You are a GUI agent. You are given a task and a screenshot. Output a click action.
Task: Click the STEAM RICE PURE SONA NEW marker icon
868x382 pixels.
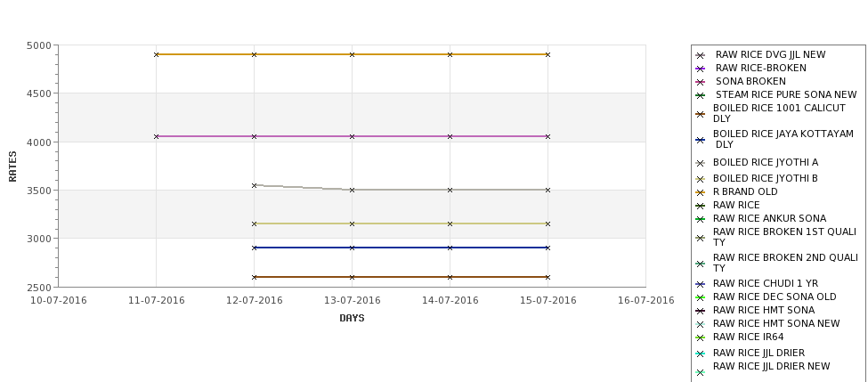pyautogui.click(x=701, y=95)
